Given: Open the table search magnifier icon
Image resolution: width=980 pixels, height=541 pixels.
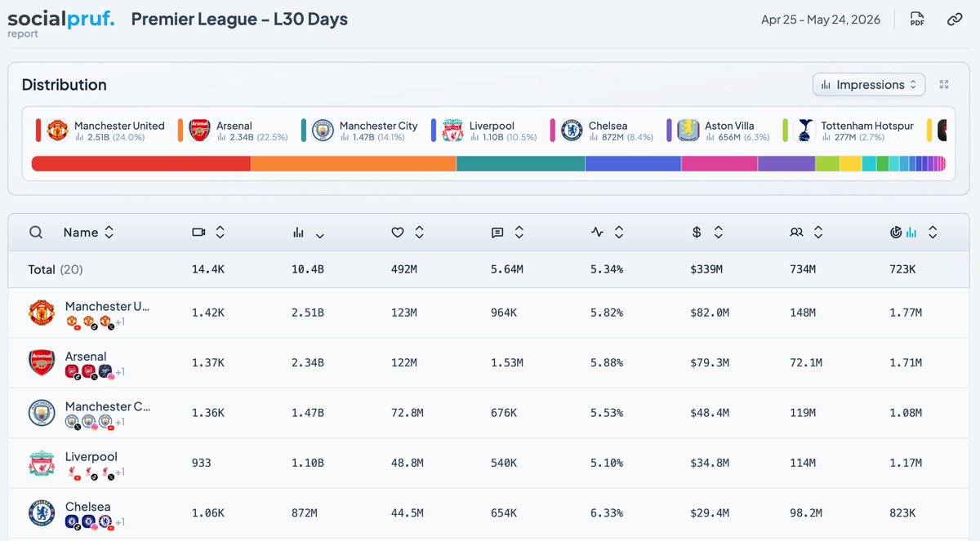Looking at the screenshot, I should tap(36, 233).
